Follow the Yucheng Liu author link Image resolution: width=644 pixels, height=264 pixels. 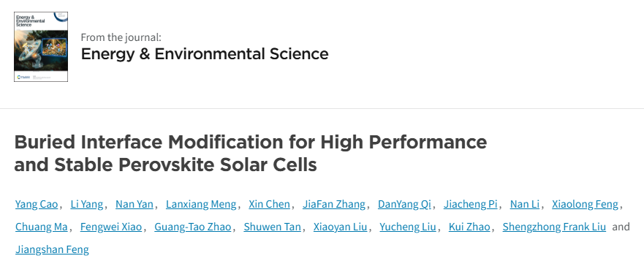pyautogui.click(x=407, y=227)
